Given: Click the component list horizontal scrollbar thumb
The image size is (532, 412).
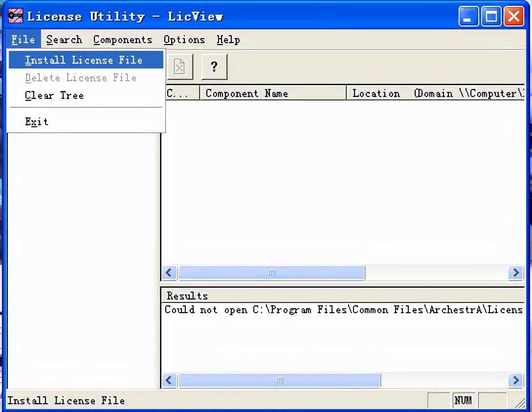Looking at the screenshot, I should tap(271, 273).
